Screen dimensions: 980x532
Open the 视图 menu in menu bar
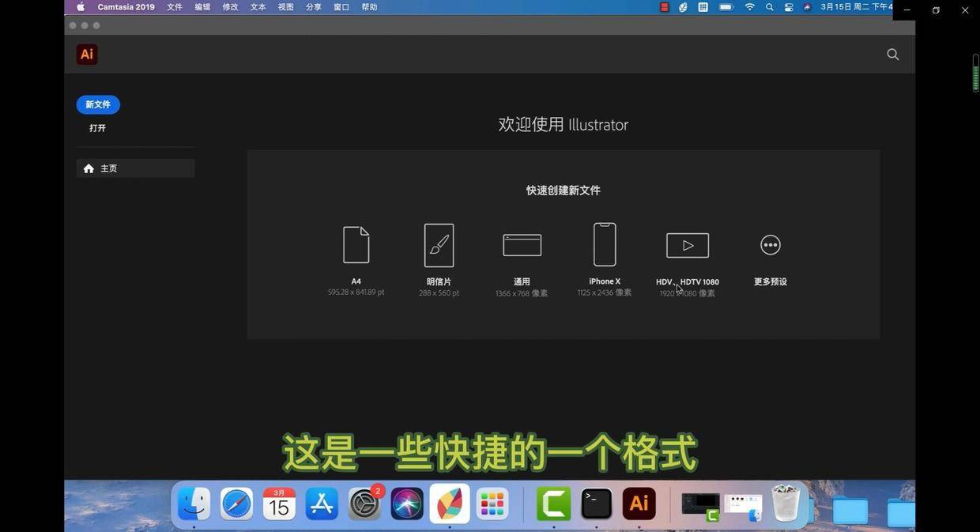(285, 7)
